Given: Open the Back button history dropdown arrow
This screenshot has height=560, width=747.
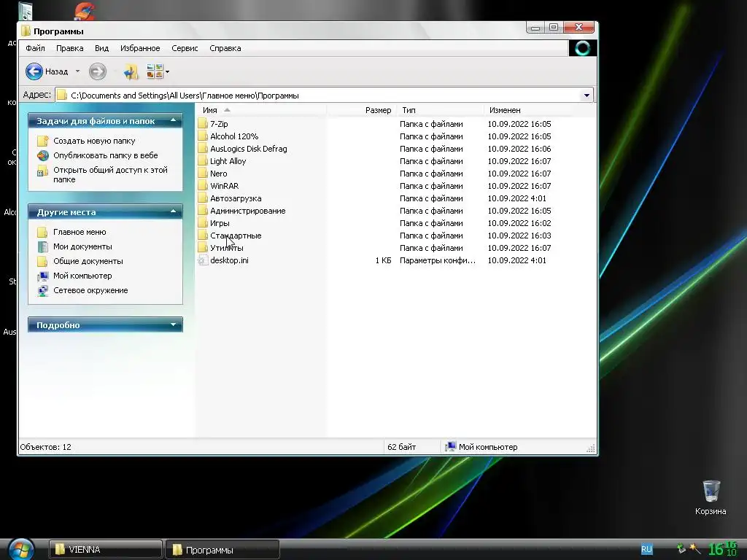Looking at the screenshot, I should pos(77,72).
